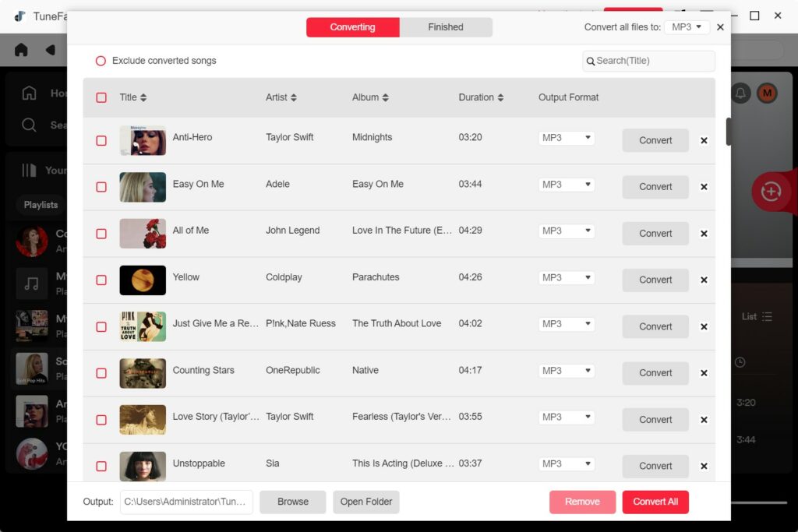Enable the Exclude converted songs option
The height and width of the screenshot is (532, 798).
coord(101,60)
